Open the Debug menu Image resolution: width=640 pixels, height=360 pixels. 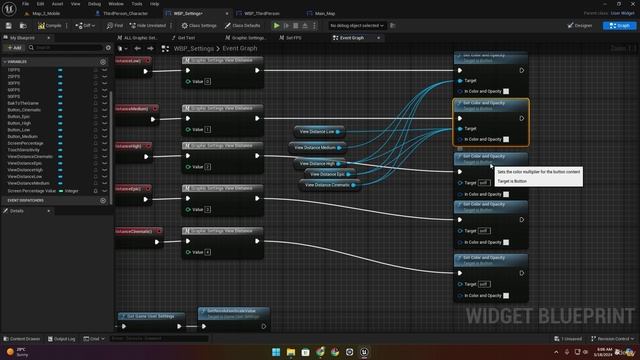coord(94,4)
